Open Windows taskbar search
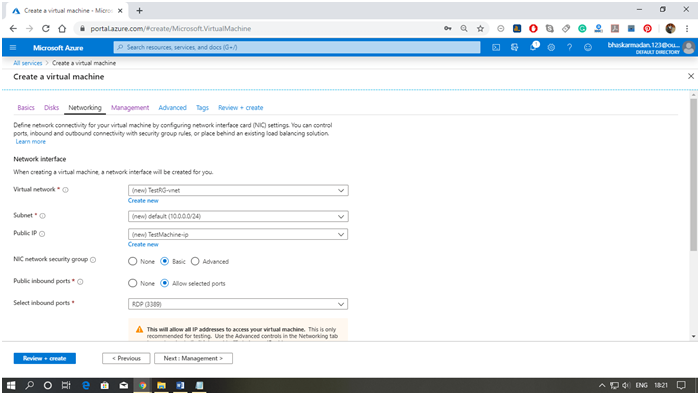Image resolution: width=700 pixels, height=395 pixels. click(29, 385)
